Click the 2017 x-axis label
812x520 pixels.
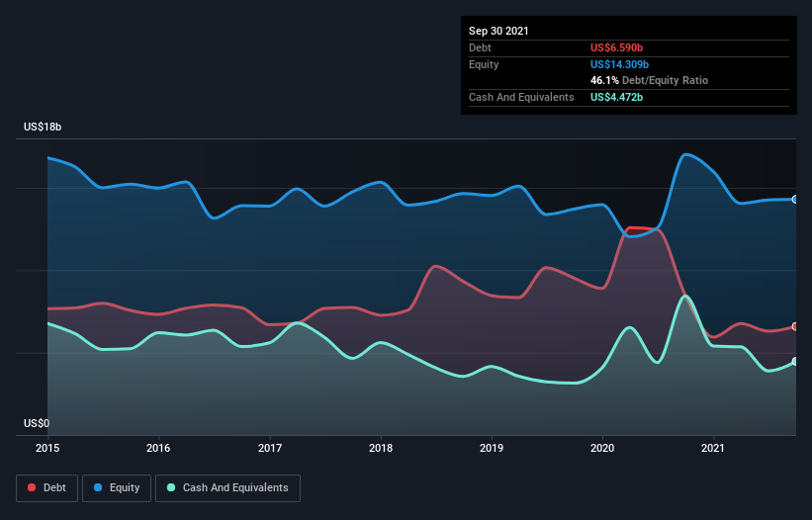click(x=270, y=448)
